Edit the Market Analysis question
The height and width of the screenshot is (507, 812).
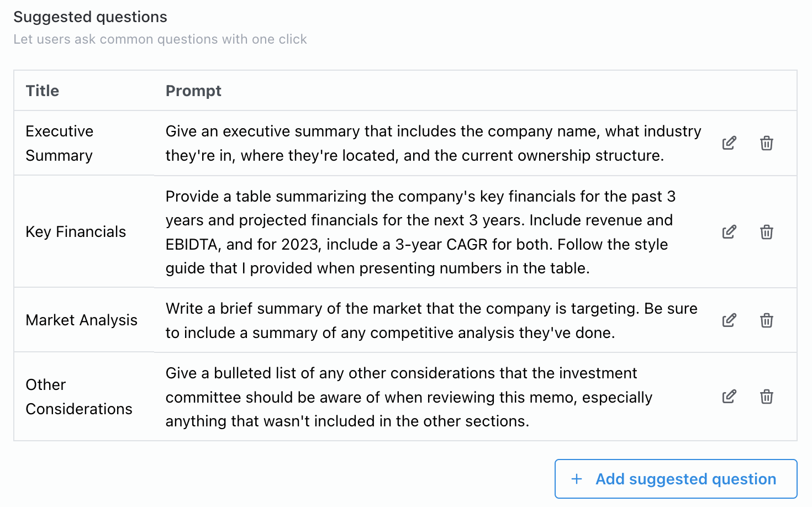point(729,320)
